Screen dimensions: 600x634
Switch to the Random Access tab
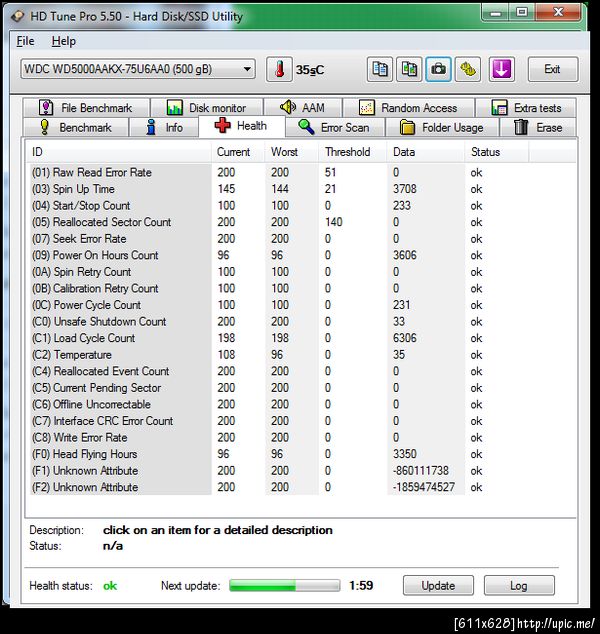[408, 108]
